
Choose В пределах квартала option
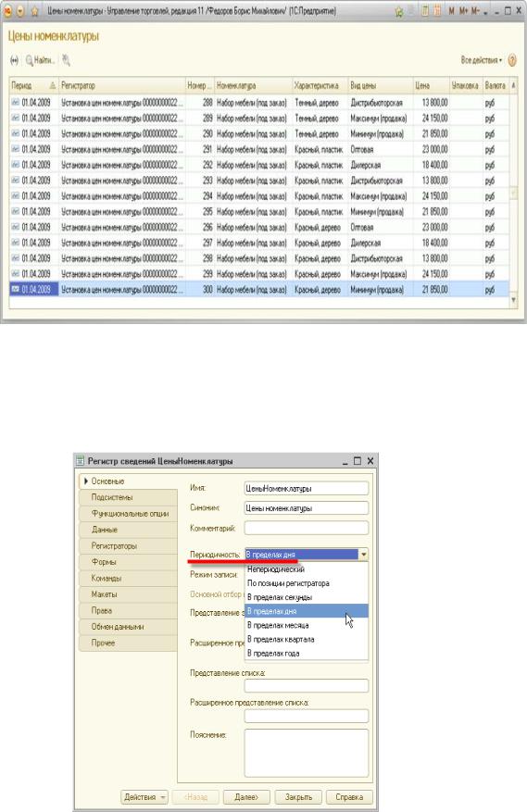pyautogui.click(x=307, y=639)
